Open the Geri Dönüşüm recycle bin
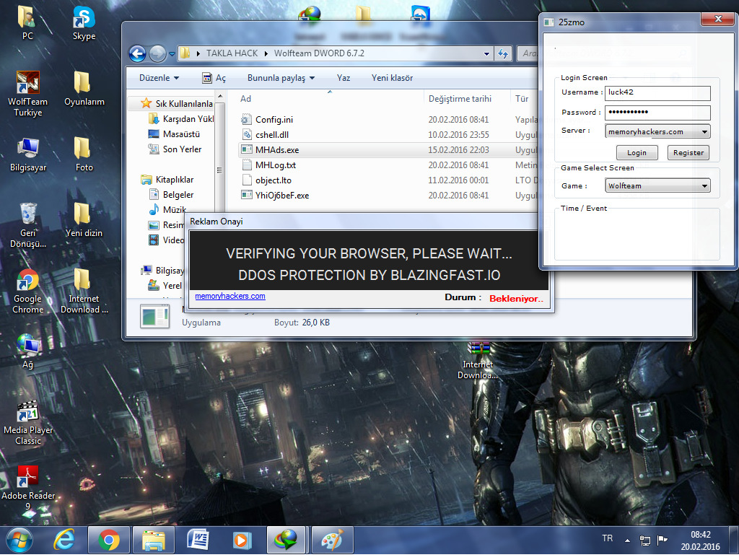739x560 pixels. [28, 225]
